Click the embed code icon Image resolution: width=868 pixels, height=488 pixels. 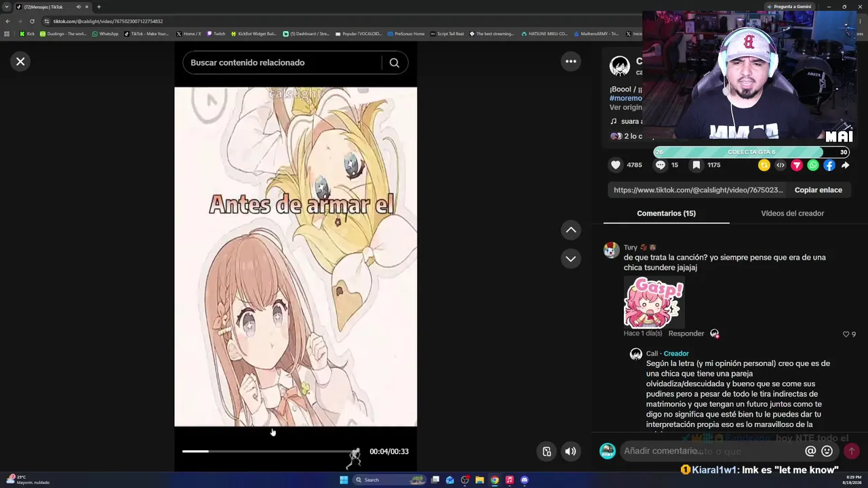[781, 165]
